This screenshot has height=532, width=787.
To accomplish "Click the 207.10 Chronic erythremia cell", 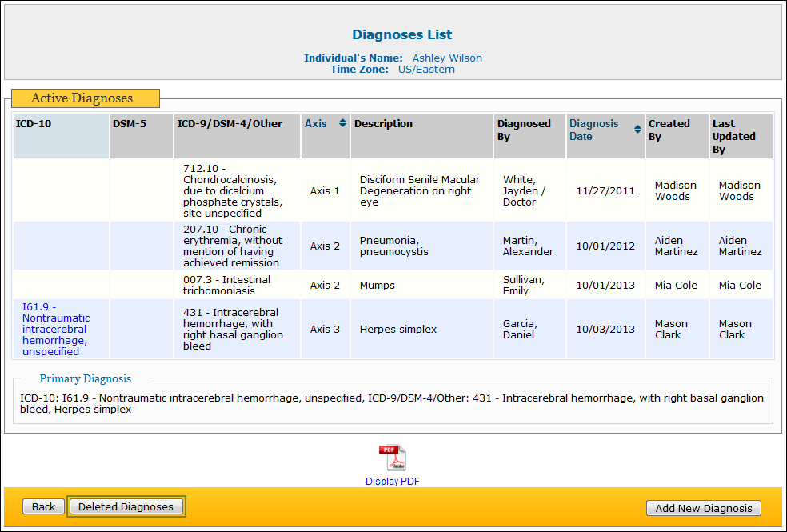I will tap(237, 246).
